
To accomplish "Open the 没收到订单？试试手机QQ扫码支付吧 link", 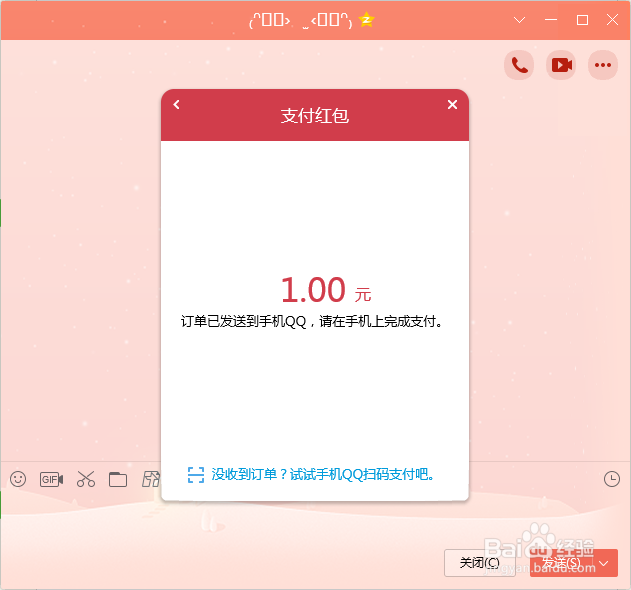I will [323, 474].
